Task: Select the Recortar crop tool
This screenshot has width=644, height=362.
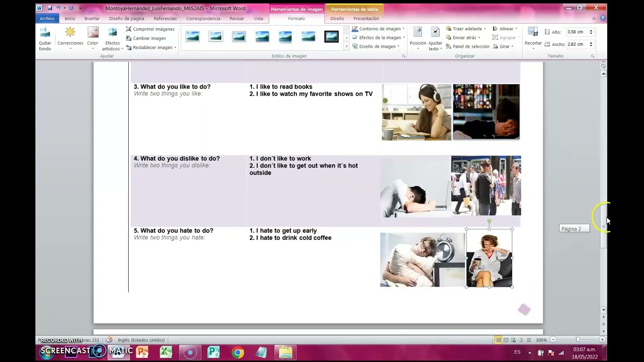Action: coord(533,37)
